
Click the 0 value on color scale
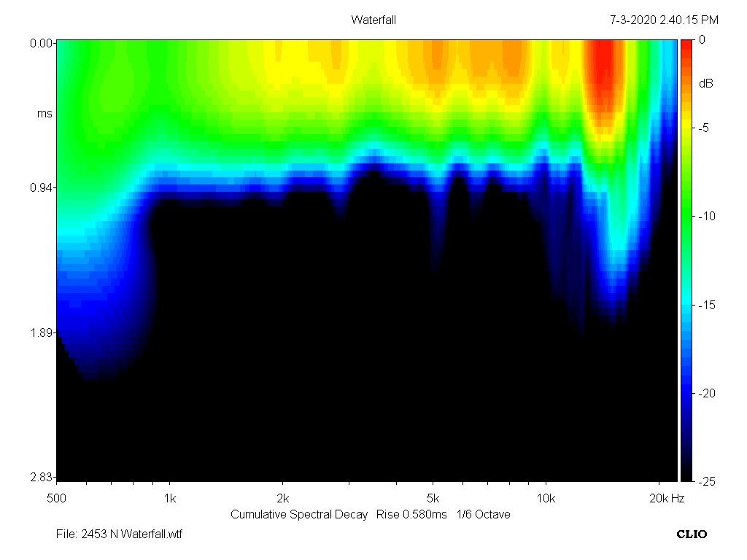[702, 40]
